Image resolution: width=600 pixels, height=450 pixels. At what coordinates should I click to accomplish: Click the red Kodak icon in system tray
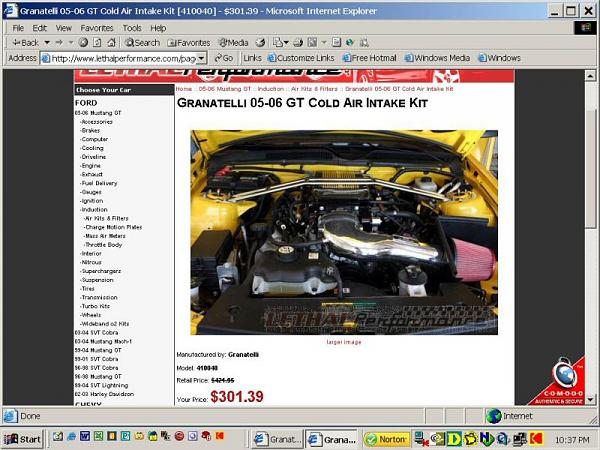point(536,439)
